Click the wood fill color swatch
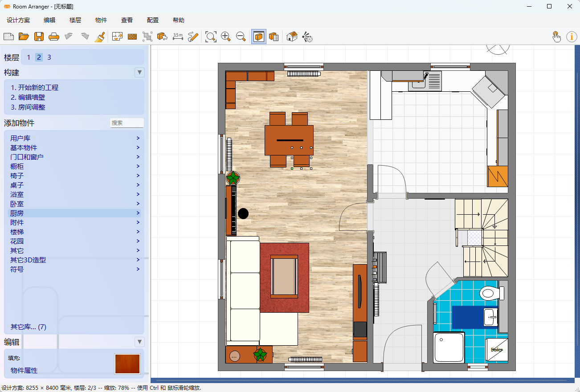Image resolution: width=580 pixels, height=392 pixels. click(127, 364)
